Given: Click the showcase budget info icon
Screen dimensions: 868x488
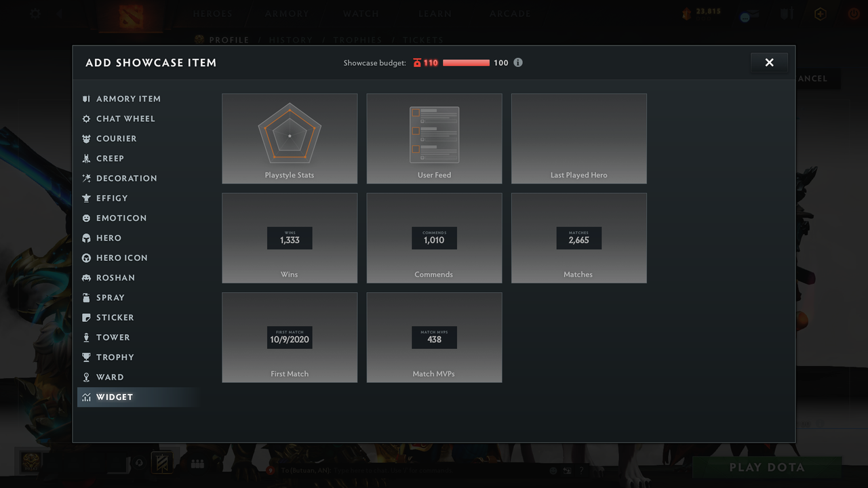Looking at the screenshot, I should point(518,62).
